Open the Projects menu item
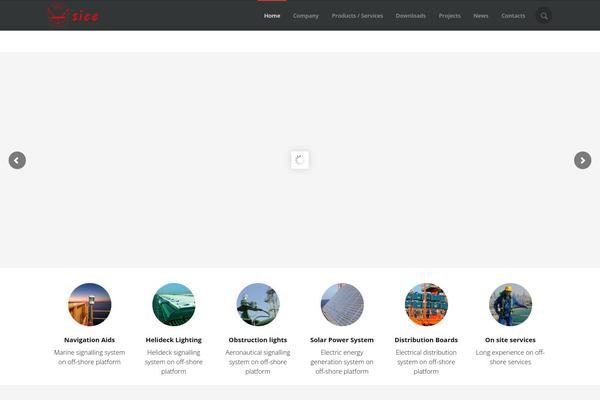This screenshot has height=400, width=600. point(450,16)
